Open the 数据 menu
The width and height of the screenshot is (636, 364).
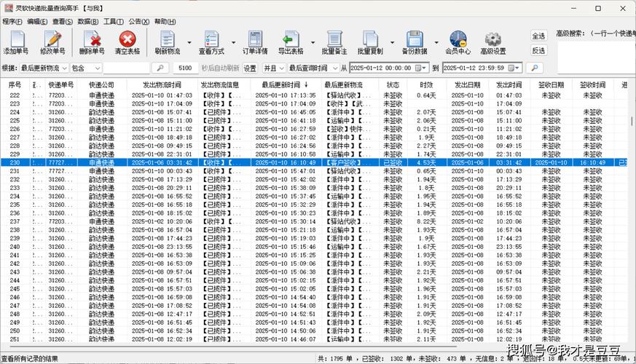tap(88, 22)
